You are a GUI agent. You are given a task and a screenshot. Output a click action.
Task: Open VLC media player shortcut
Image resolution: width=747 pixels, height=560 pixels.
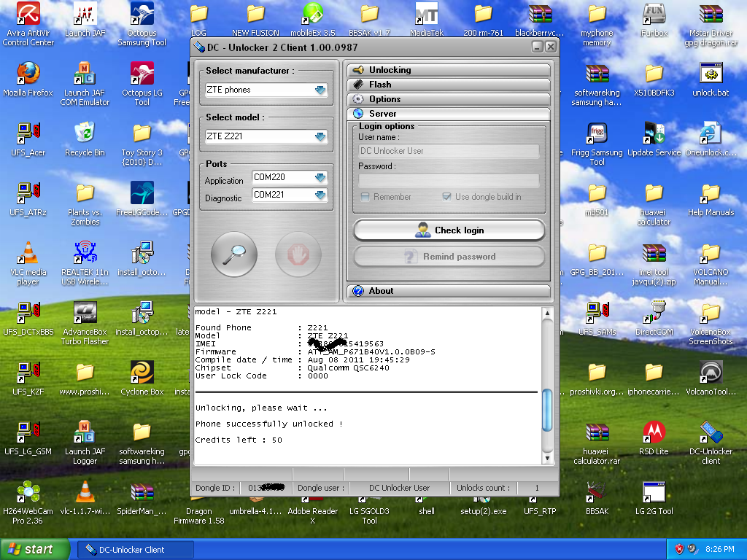(x=28, y=263)
